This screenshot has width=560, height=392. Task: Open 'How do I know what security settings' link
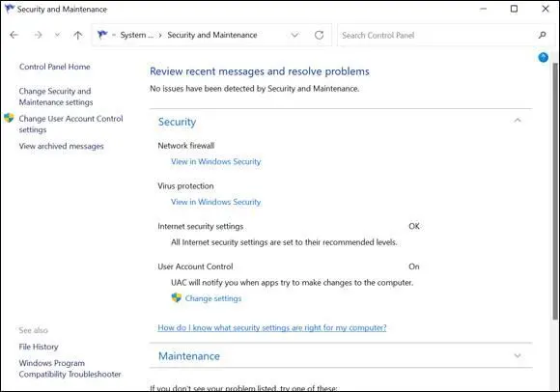coord(272,327)
